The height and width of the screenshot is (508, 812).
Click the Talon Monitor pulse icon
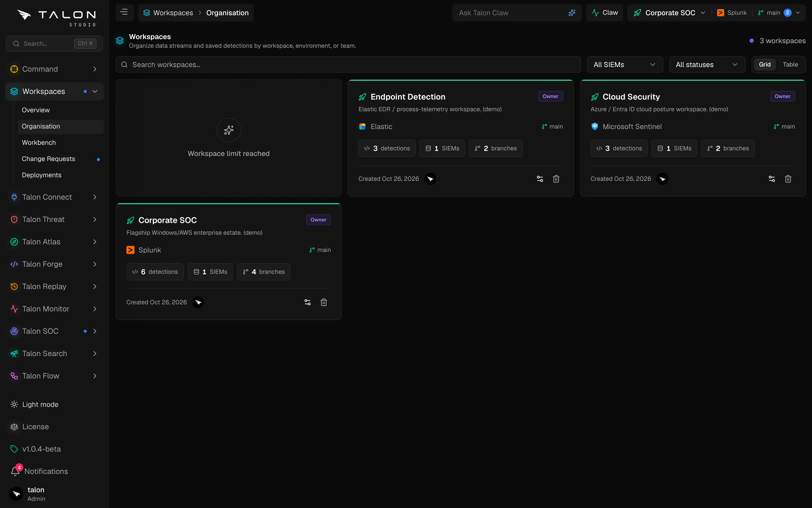pyautogui.click(x=14, y=309)
